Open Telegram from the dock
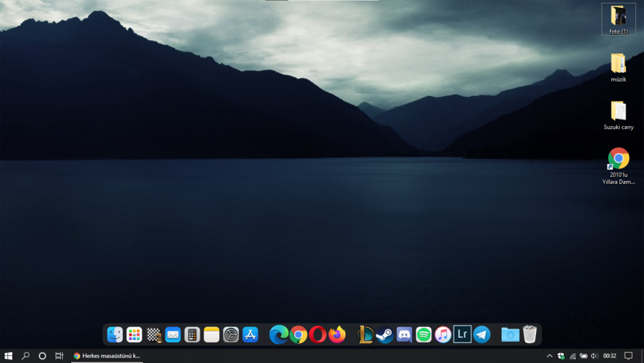The image size is (644, 363). [x=482, y=334]
